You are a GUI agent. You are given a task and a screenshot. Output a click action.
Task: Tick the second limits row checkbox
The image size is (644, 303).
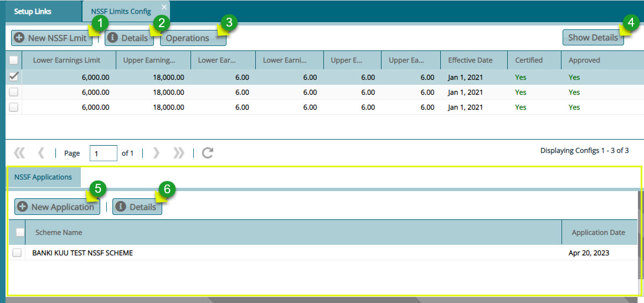tap(13, 92)
